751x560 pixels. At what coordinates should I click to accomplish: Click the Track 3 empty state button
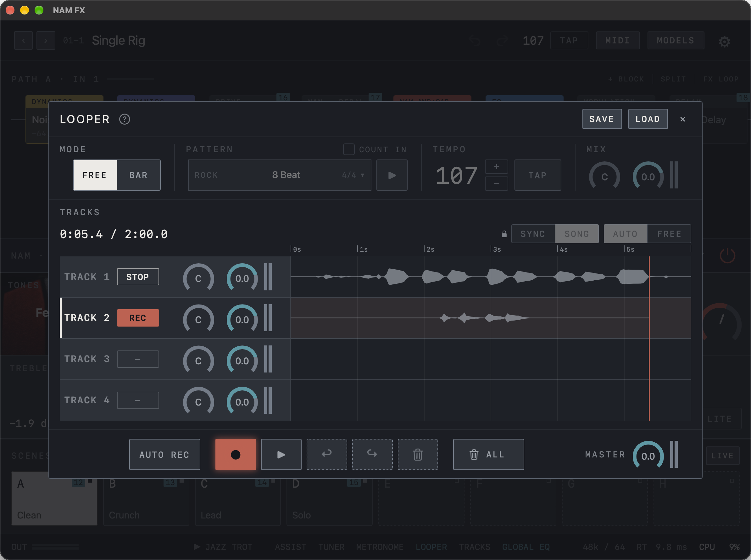[138, 359]
